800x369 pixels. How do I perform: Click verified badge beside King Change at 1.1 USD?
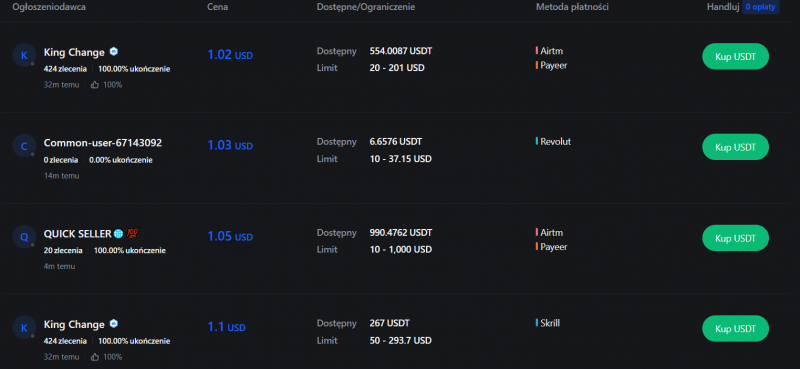tap(114, 324)
